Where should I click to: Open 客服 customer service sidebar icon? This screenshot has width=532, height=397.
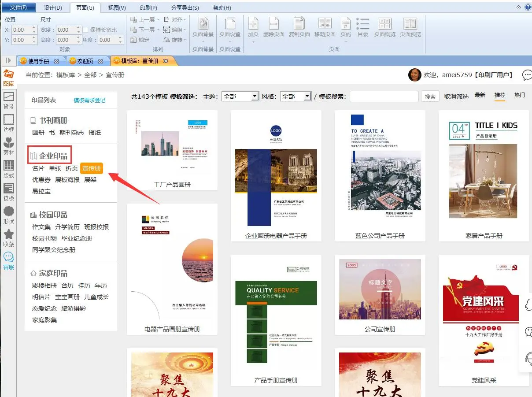click(x=8, y=260)
